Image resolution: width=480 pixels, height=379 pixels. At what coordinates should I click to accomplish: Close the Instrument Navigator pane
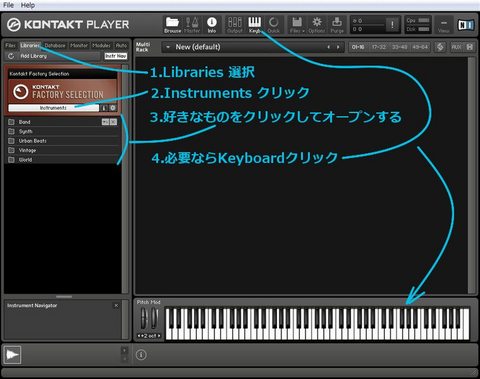click(x=116, y=306)
